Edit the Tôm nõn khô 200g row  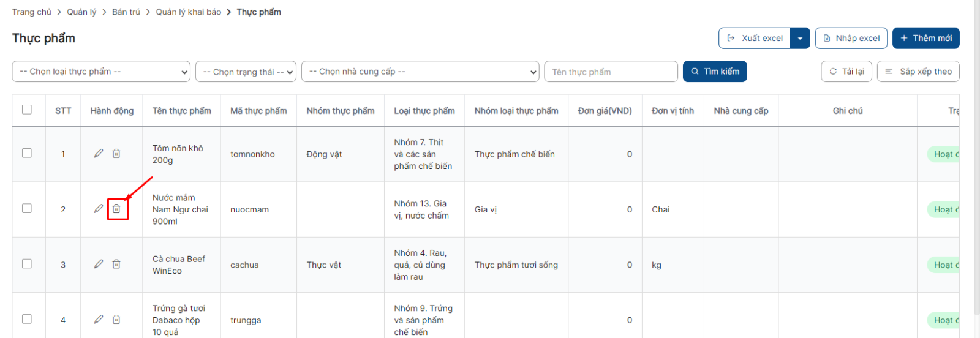pos(99,153)
